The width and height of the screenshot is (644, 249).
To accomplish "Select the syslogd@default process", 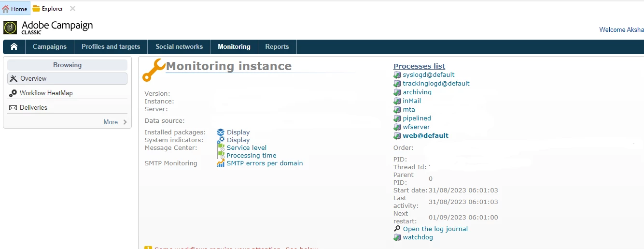I will tap(429, 75).
